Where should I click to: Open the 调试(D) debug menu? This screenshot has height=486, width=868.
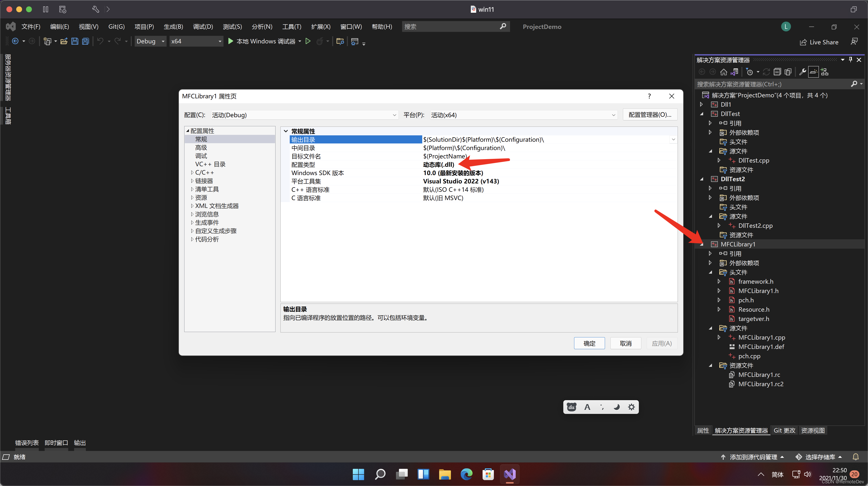point(203,27)
